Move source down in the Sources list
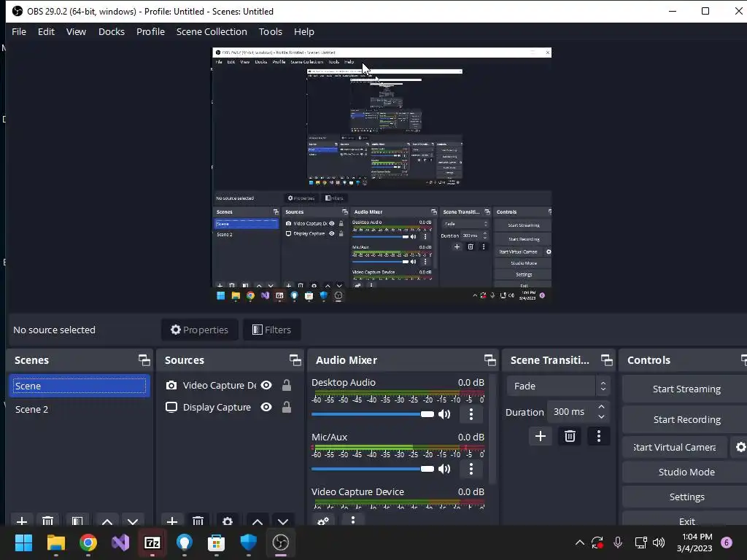747x560 pixels. click(x=283, y=521)
